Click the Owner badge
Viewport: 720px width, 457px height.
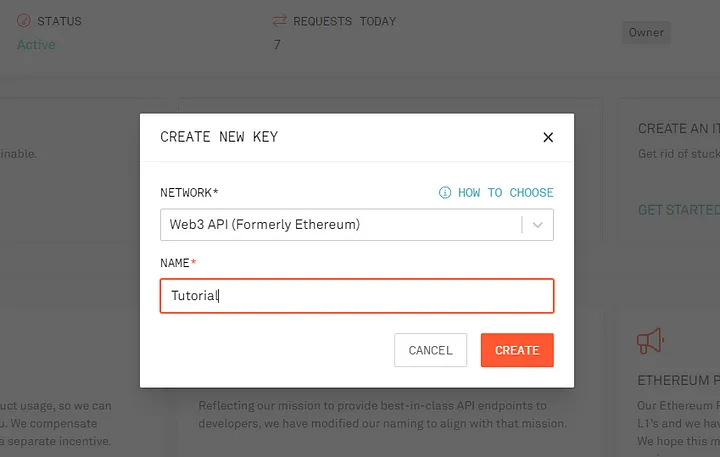click(646, 33)
